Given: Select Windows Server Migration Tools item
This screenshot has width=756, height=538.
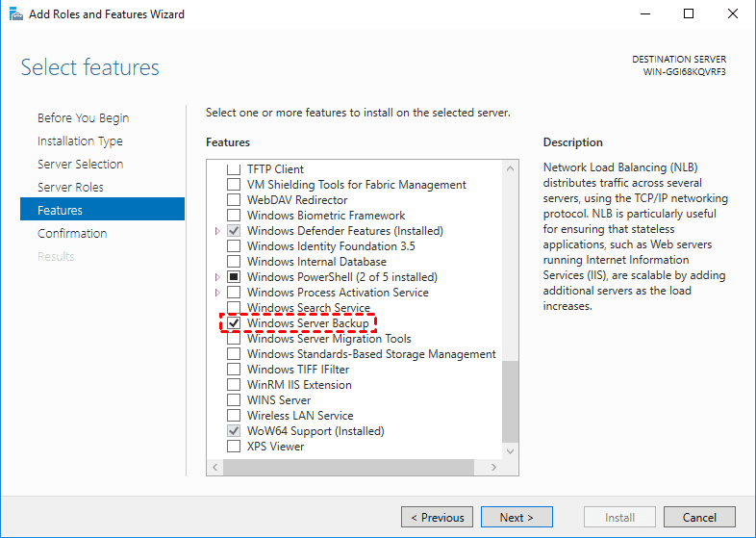Looking at the screenshot, I should [x=328, y=339].
